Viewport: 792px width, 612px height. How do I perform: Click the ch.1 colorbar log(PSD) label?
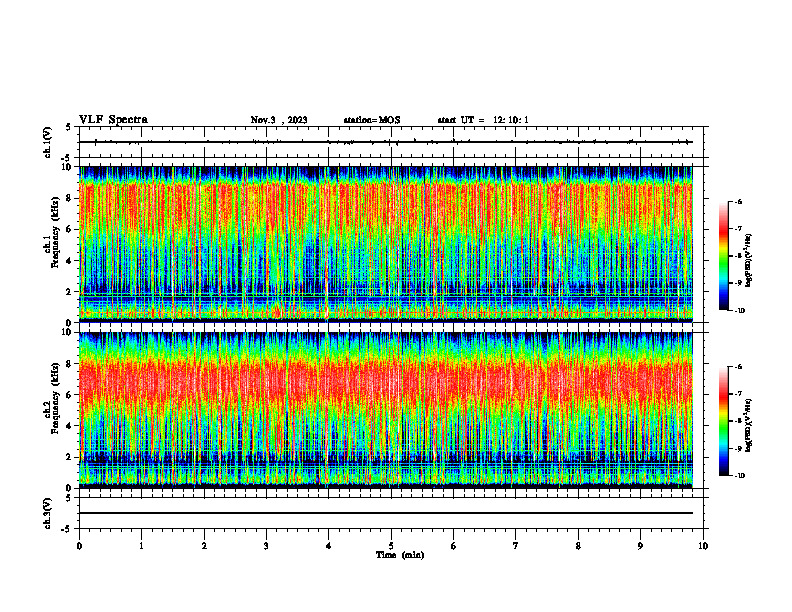[749, 261]
